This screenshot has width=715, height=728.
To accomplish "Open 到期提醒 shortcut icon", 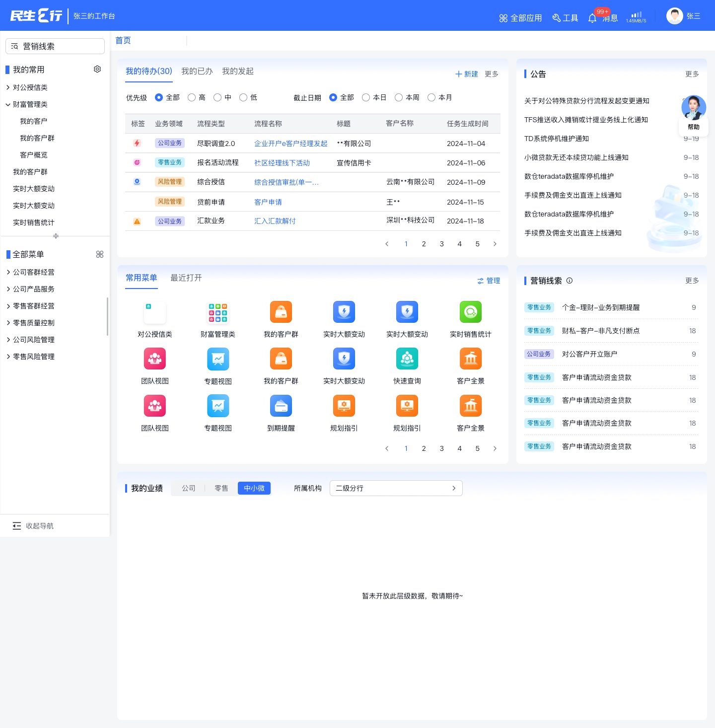I will click(281, 406).
